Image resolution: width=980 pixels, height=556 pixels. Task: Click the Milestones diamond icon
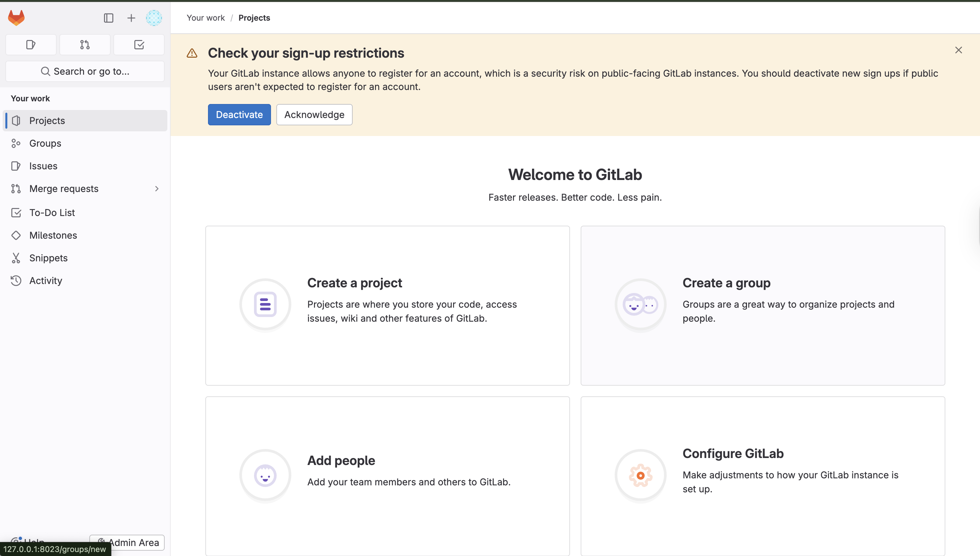pos(16,235)
